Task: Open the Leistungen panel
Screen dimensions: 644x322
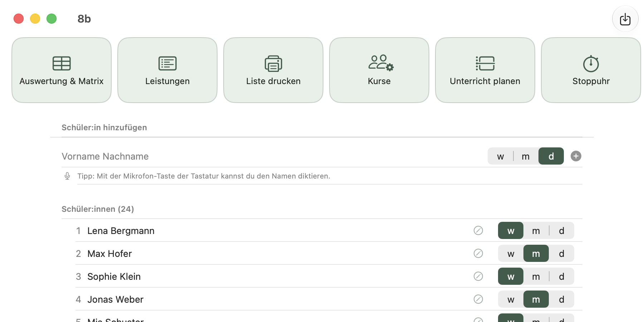Action: point(167,70)
